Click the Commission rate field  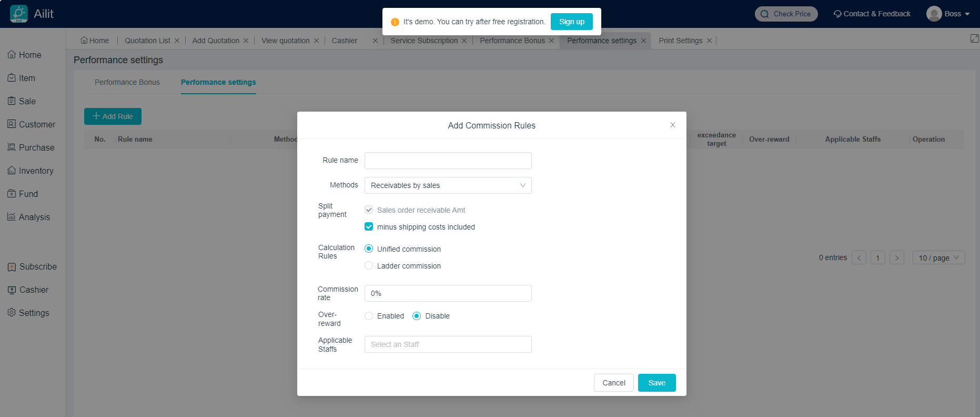click(448, 293)
